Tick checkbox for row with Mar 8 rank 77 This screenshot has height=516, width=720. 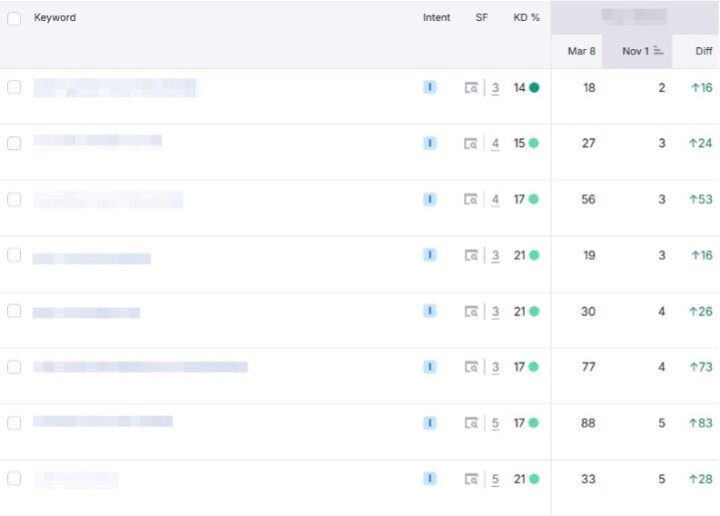[x=14, y=367]
